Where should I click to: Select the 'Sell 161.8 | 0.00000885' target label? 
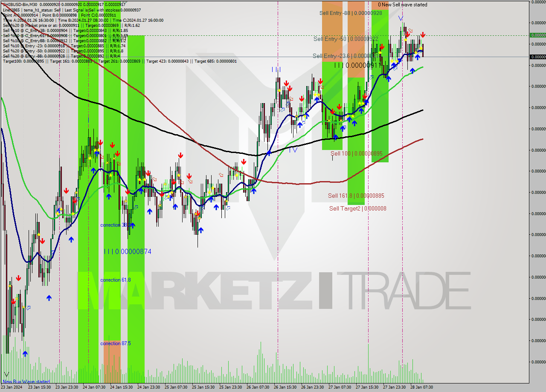pos(356,196)
